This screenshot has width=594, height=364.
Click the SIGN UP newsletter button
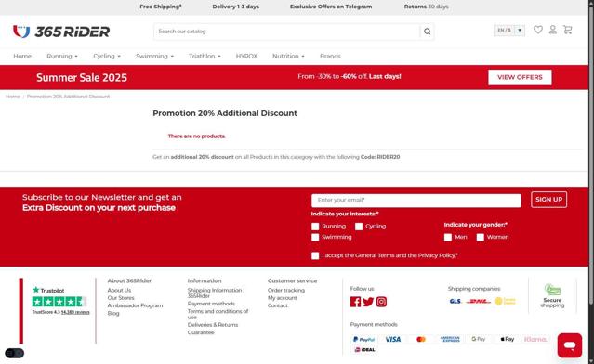click(x=549, y=200)
